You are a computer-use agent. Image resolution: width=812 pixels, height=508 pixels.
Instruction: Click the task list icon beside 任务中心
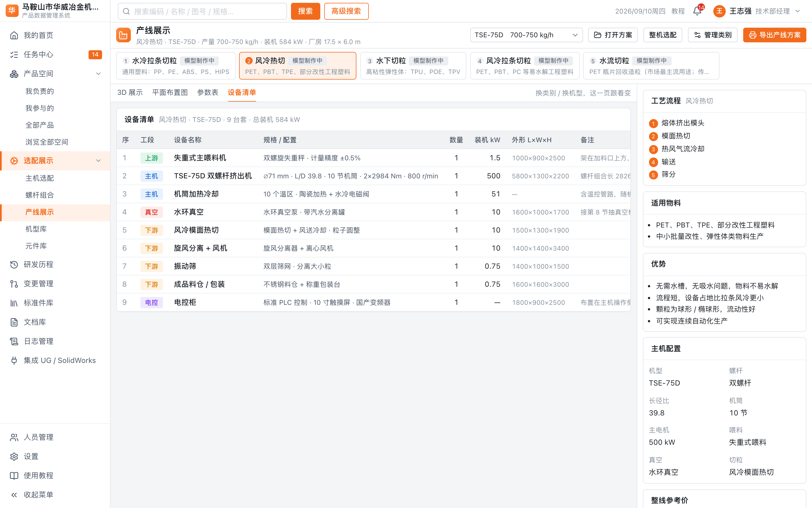(x=14, y=54)
